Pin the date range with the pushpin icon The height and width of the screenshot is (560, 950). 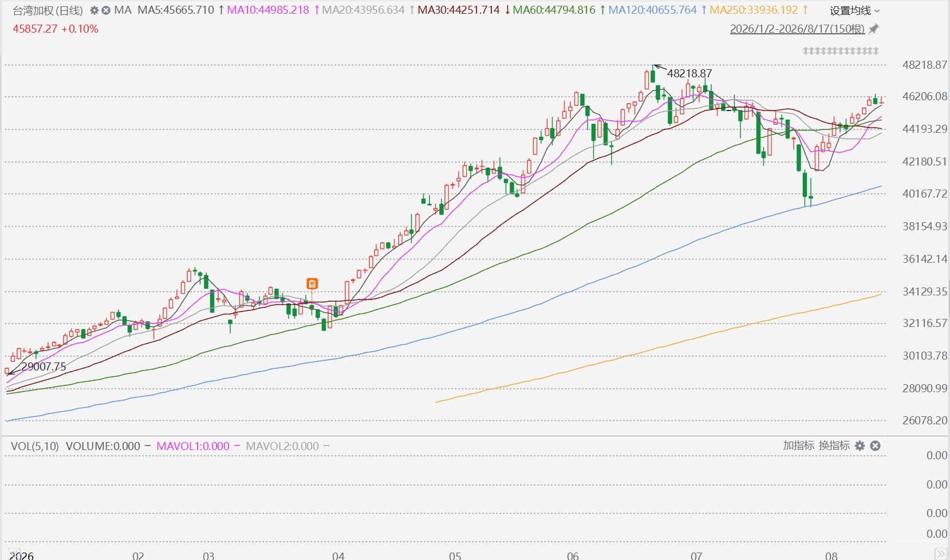[x=874, y=29]
